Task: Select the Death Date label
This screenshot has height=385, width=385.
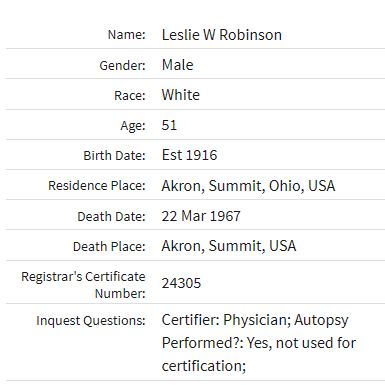Action: (111, 217)
